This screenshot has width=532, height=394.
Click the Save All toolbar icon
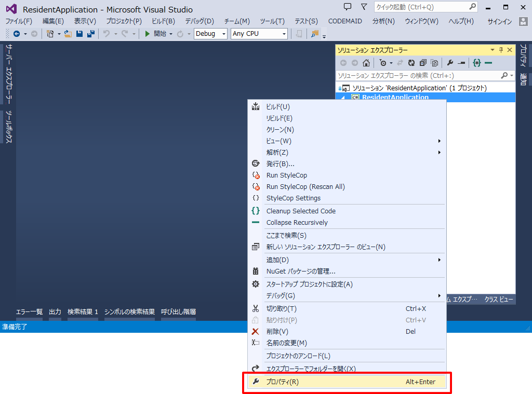click(x=90, y=34)
